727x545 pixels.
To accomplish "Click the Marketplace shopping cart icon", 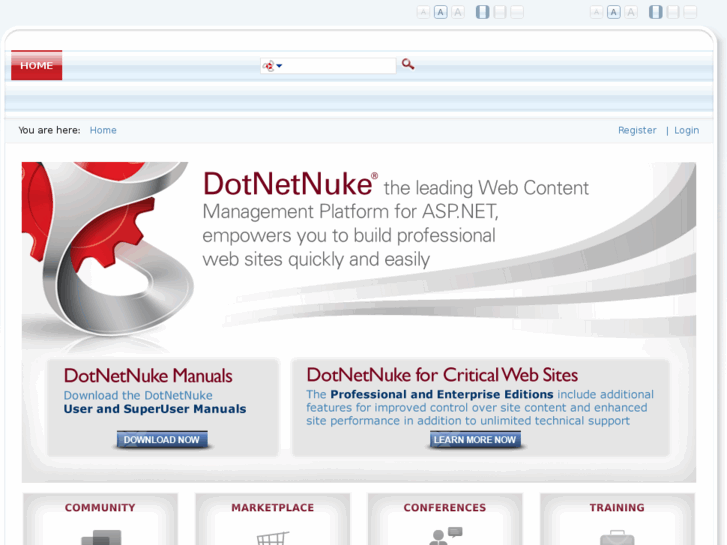I will click(x=273, y=538).
